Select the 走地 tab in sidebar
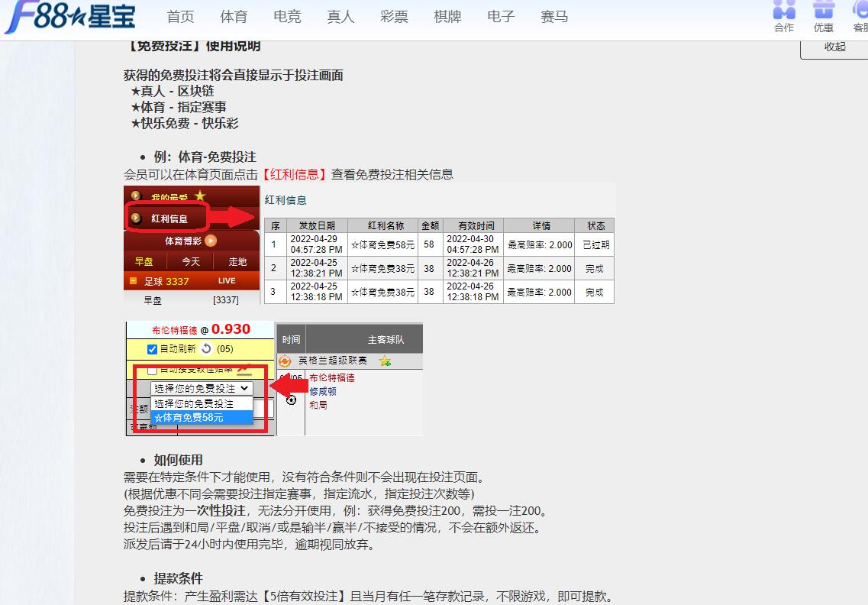 [x=237, y=261]
